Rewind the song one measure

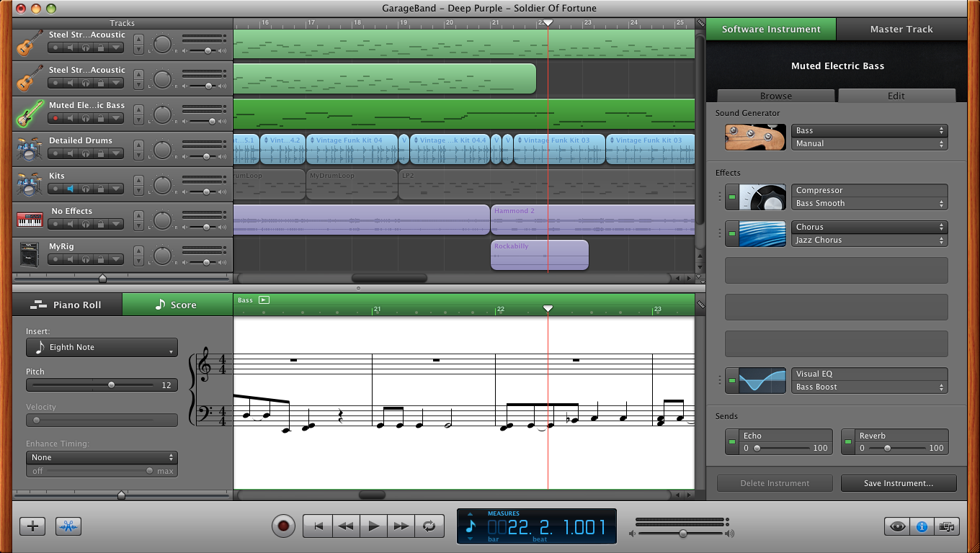point(345,526)
